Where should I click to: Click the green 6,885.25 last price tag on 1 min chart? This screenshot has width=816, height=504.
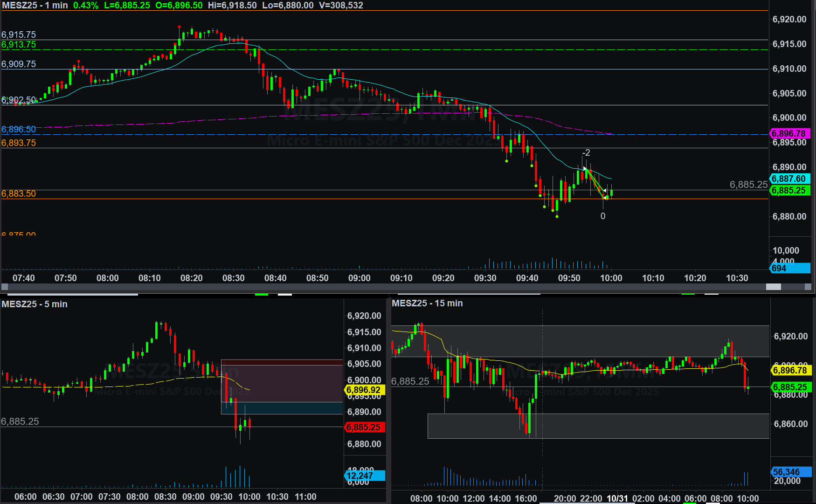(789, 191)
